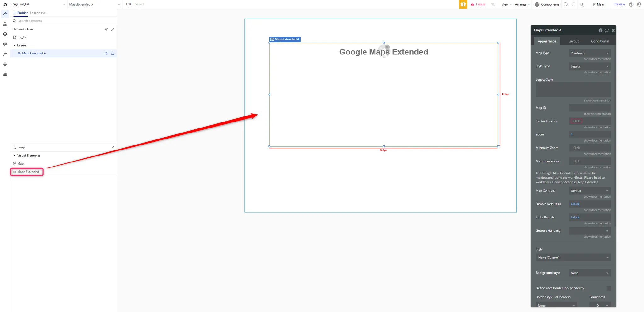Open the Plugins section via the plug icon

click(5, 54)
